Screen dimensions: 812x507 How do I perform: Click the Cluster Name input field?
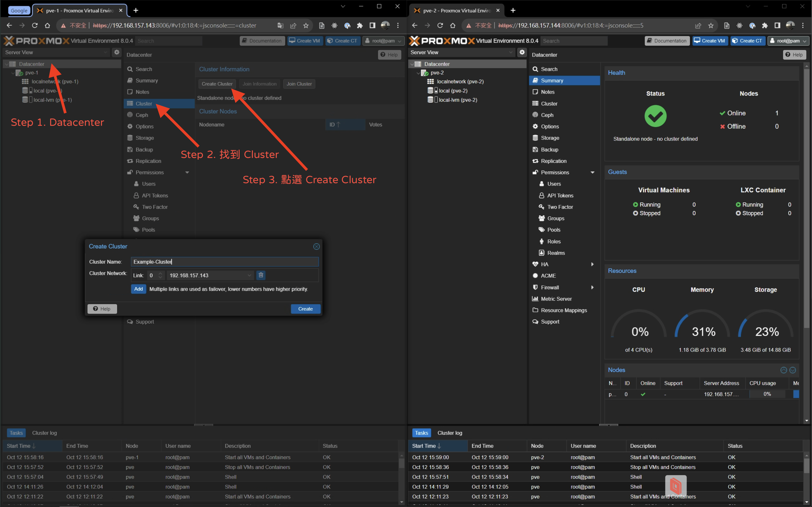pyautogui.click(x=224, y=262)
